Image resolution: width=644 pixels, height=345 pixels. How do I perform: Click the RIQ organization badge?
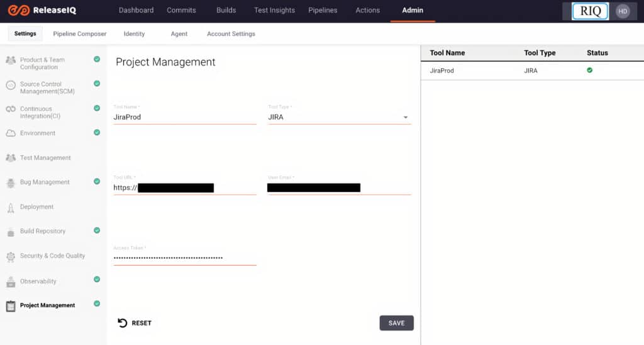click(x=590, y=11)
